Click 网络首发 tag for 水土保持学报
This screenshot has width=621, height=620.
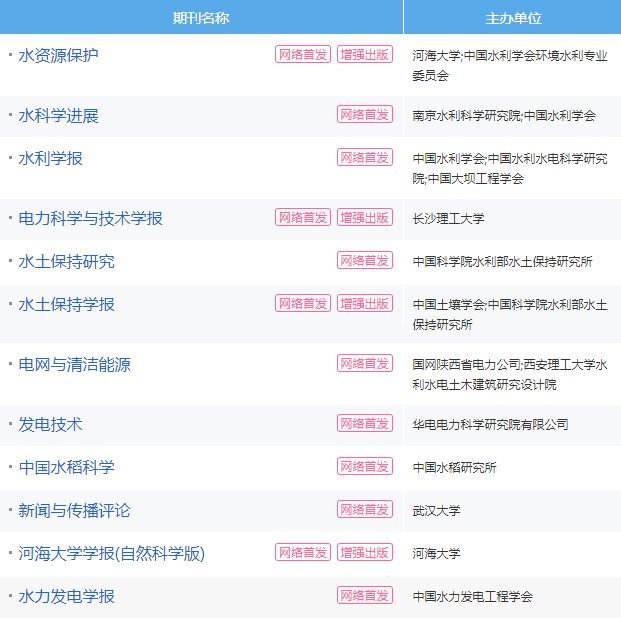click(303, 303)
